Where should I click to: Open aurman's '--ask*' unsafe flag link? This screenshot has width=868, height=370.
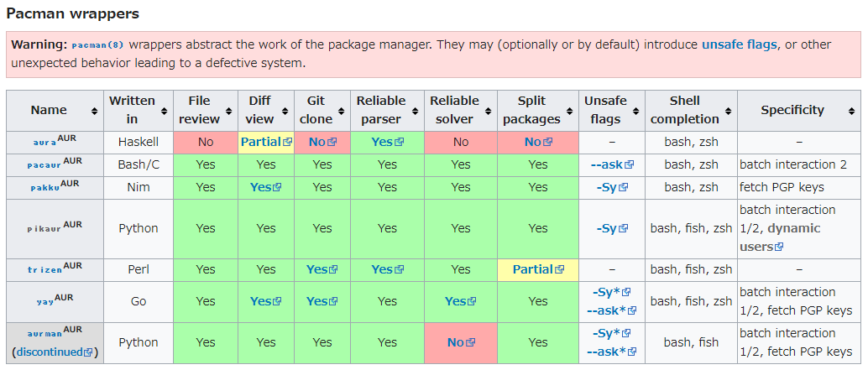[612, 352]
